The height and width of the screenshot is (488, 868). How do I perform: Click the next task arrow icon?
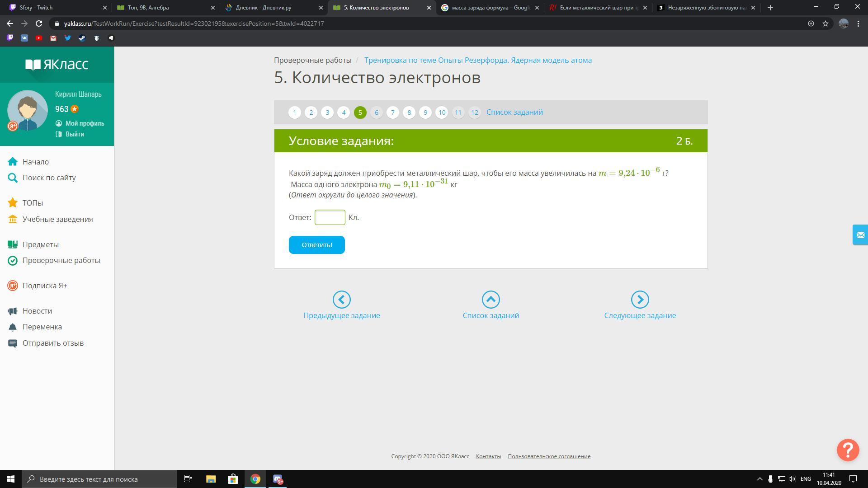tap(640, 300)
